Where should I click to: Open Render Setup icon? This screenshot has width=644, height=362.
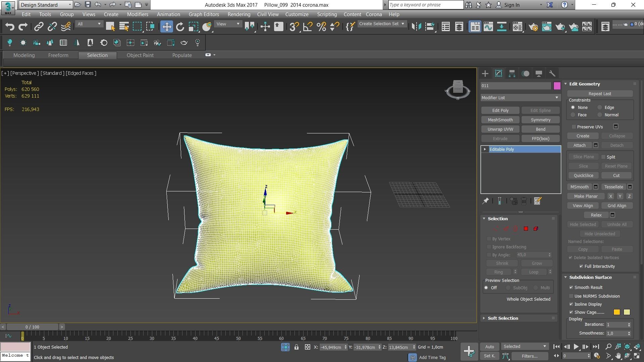pos(533,26)
